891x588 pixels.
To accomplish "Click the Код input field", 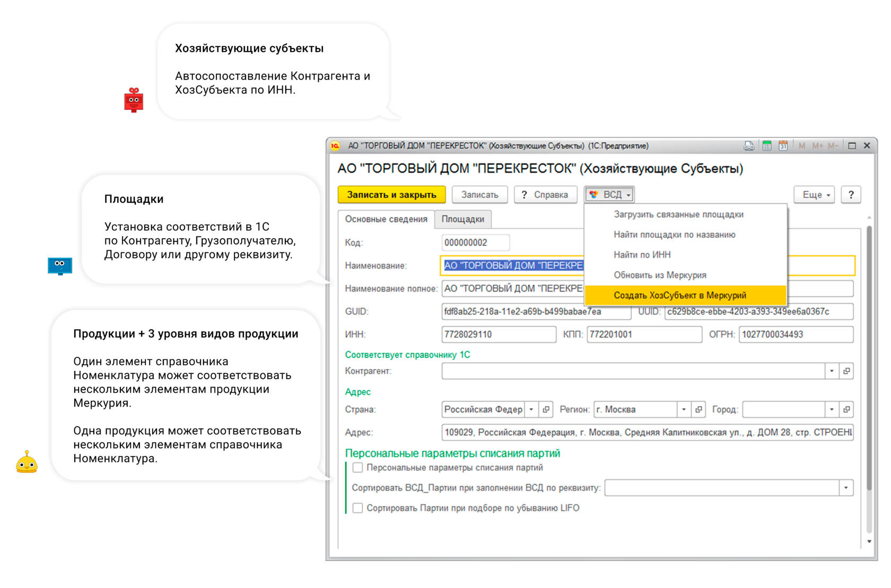I will [475, 243].
